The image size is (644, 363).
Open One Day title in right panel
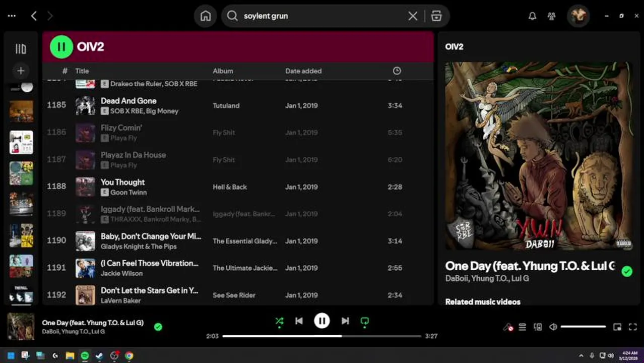point(530,266)
